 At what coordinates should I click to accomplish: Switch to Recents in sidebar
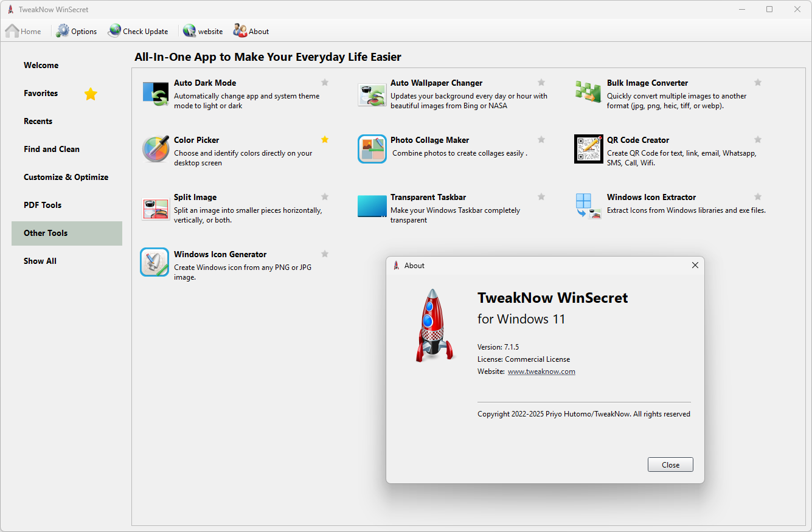[x=67, y=122]
